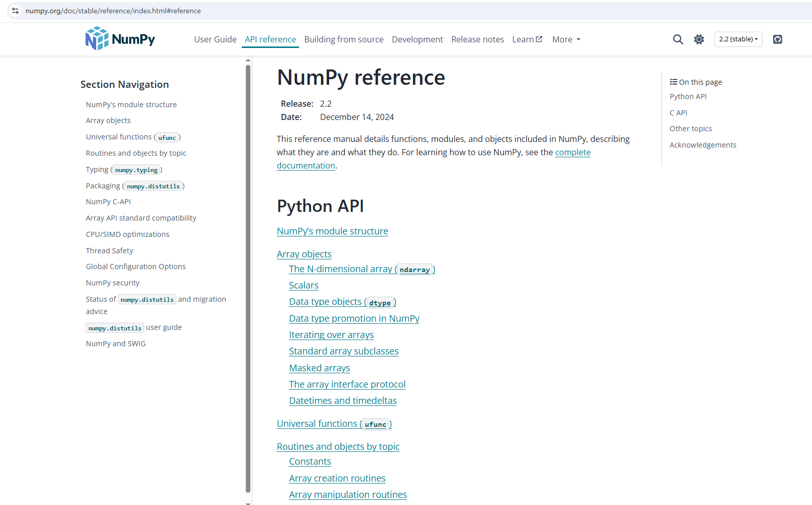Open The N-dimensional array (ndarray) link
The image size is (812, 505).
click(362, 269)
